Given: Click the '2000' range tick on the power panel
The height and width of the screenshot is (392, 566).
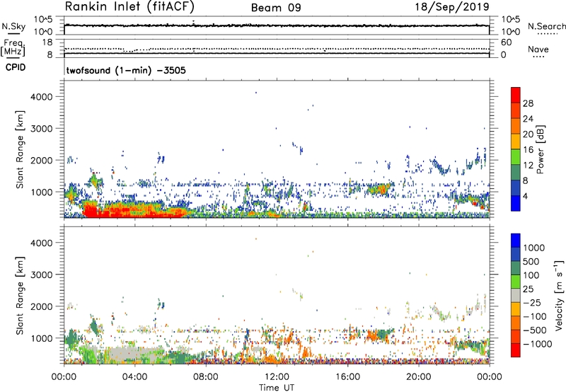Looking at the screenshot, I should point(41,160).
